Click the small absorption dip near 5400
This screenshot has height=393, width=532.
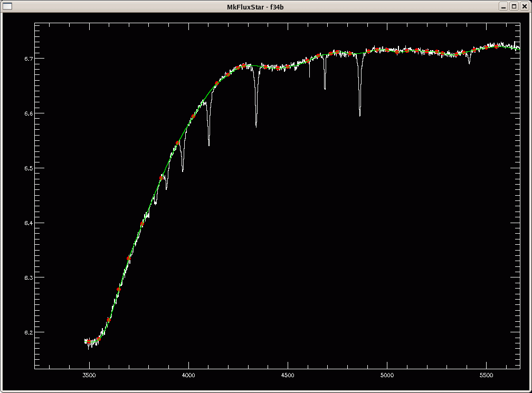tap(469, 63)
